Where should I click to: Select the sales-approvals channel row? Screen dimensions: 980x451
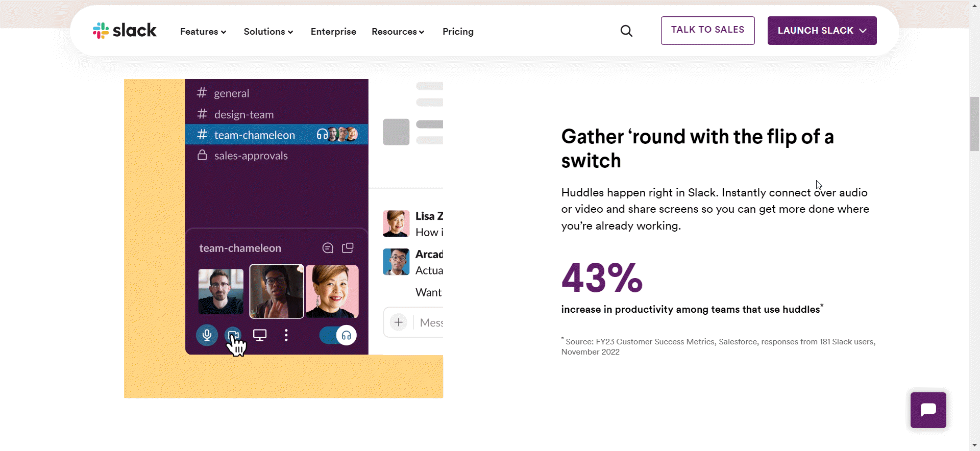pos(276,156)
